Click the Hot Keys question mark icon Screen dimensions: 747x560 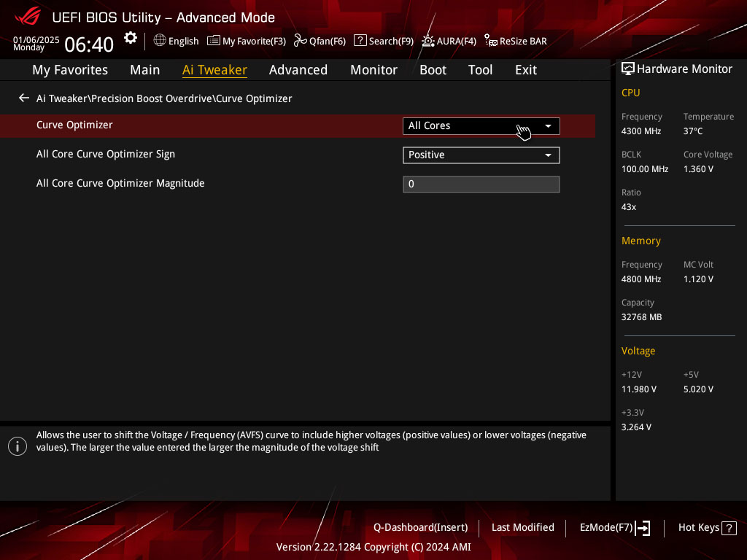[729, 528]
